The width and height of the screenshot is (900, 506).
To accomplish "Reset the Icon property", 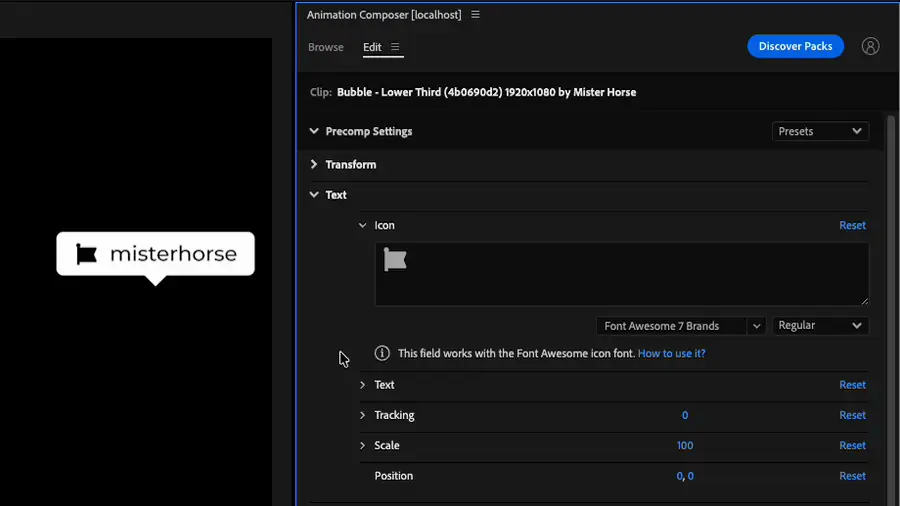I will [852, 225].
